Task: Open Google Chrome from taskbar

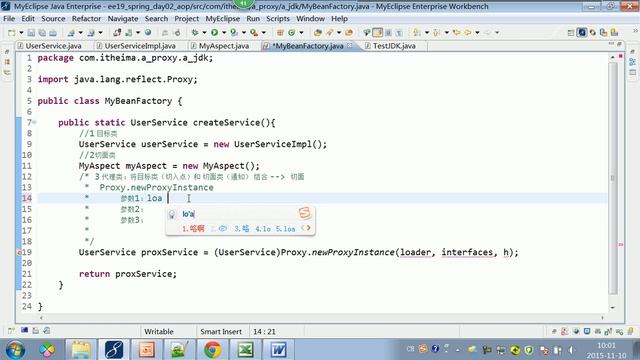Action: (212, 350)
